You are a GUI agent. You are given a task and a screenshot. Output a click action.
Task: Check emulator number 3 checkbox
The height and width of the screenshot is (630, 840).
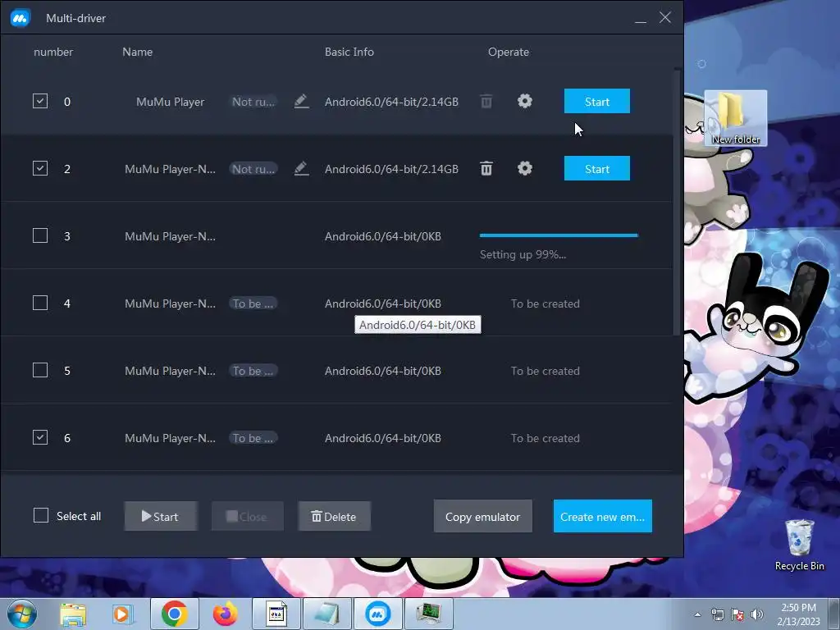[x=40, y=235]
